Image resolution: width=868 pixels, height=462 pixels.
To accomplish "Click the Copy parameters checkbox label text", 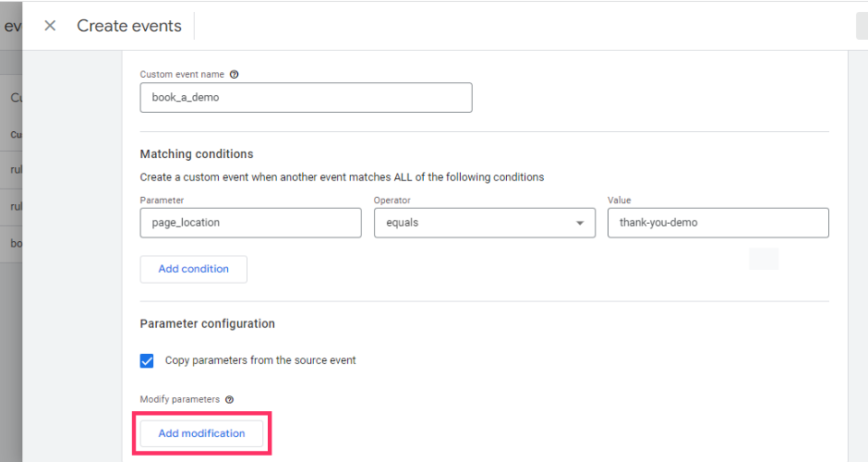I will click(260, 360).
